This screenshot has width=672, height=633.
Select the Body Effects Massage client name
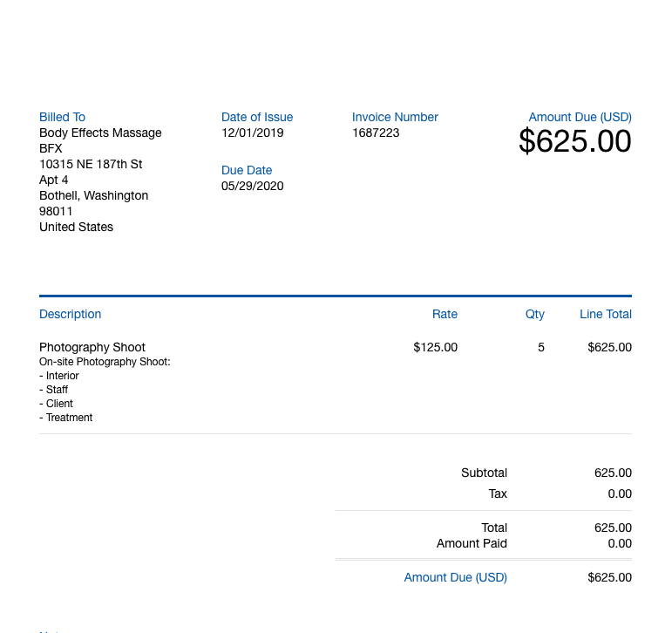click(x=100, y=133)
